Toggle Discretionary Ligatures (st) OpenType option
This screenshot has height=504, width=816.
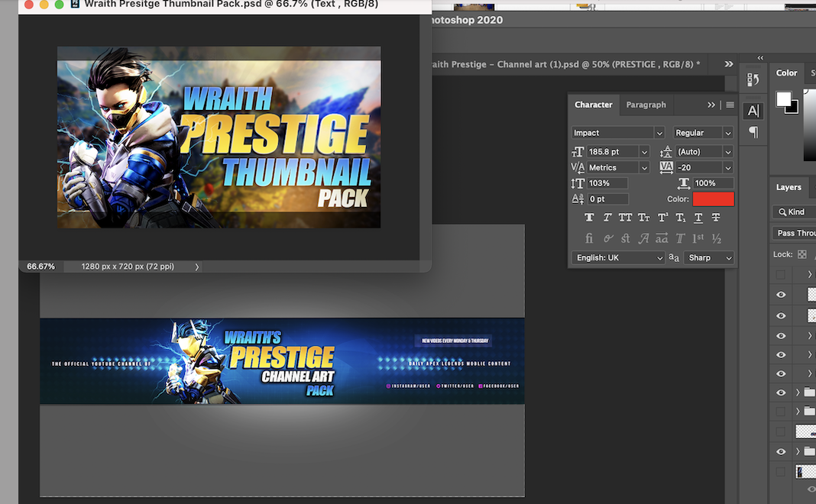point(625,238)
